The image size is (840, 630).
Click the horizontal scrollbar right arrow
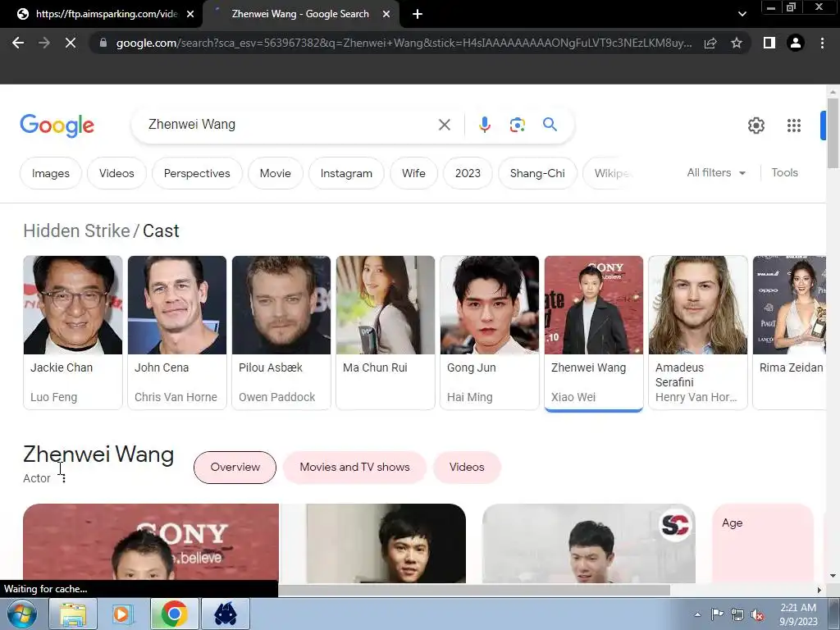(819, 590)
